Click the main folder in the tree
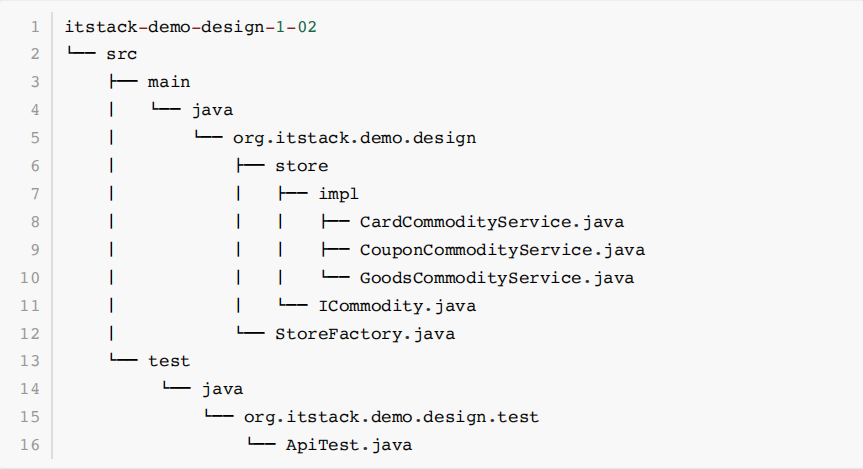The image size is (863, 469). click(x=168, y=82)
